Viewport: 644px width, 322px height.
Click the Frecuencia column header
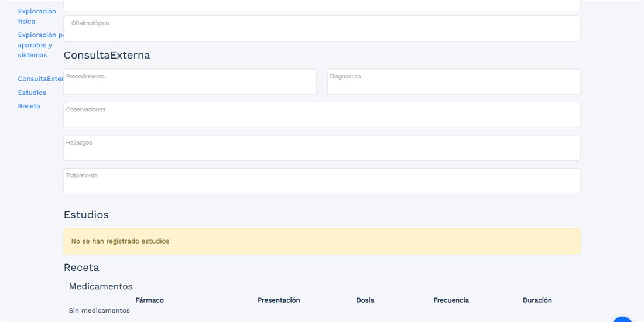pyautogui.click(x=451, y=300)
